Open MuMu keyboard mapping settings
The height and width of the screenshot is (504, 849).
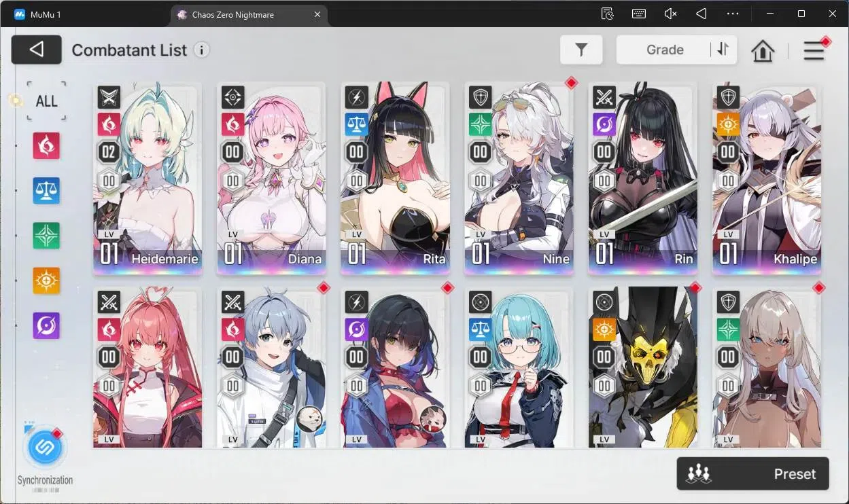coord(639,14)
